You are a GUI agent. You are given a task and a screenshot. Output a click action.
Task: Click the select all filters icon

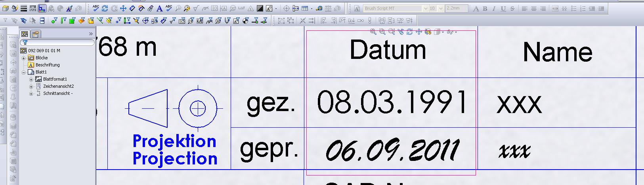click(23, 21)
